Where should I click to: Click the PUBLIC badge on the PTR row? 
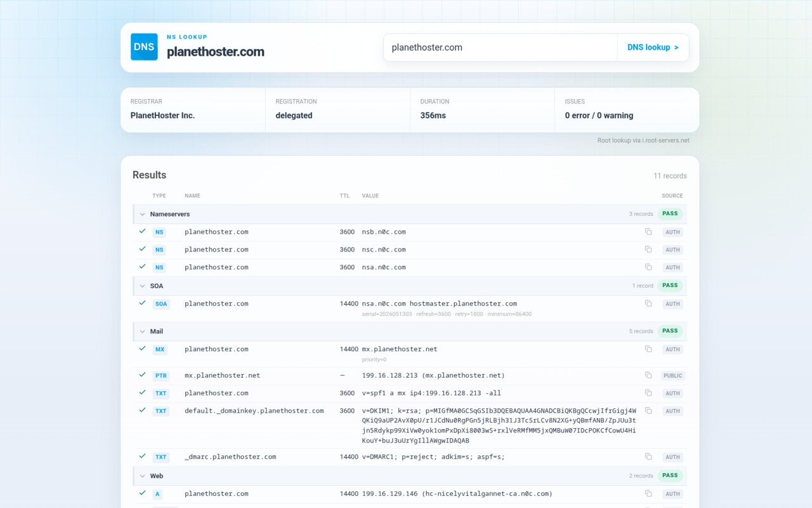coord(672,376)
